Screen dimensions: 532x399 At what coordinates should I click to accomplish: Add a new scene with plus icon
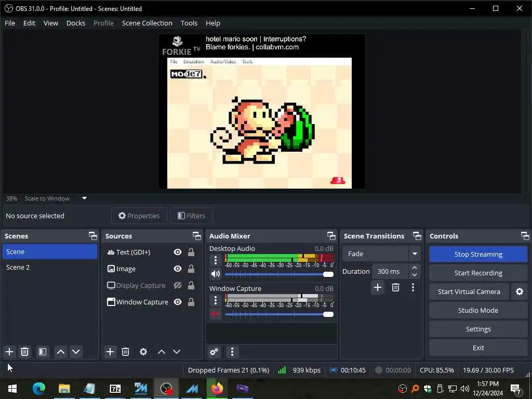(x=9, y=352)
